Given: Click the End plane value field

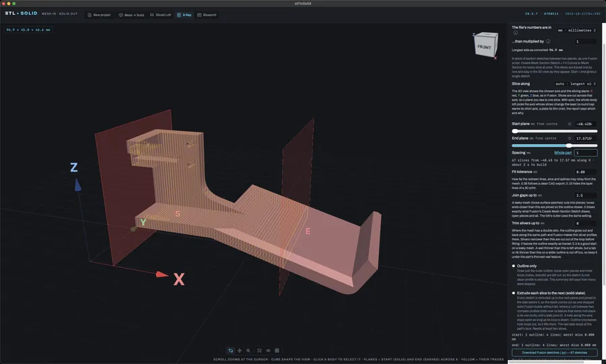Looking at the screenshot, I should pyautogui.click(x=586, y=138).
